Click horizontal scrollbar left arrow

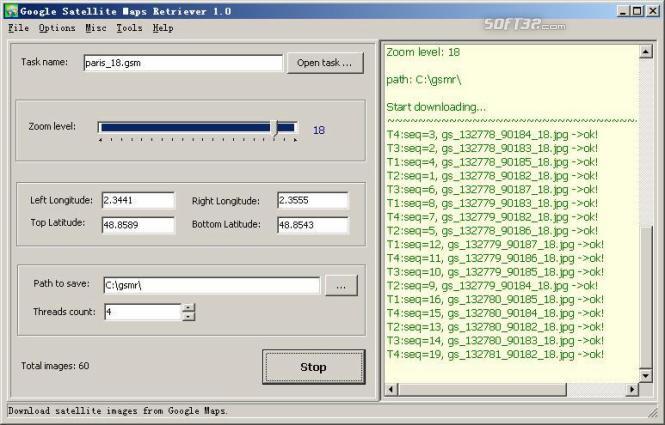tap(391, 389)
